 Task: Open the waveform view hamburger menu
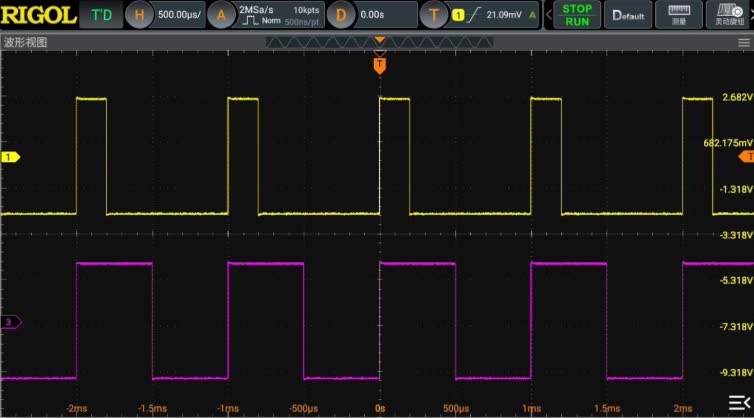point(743,43)
